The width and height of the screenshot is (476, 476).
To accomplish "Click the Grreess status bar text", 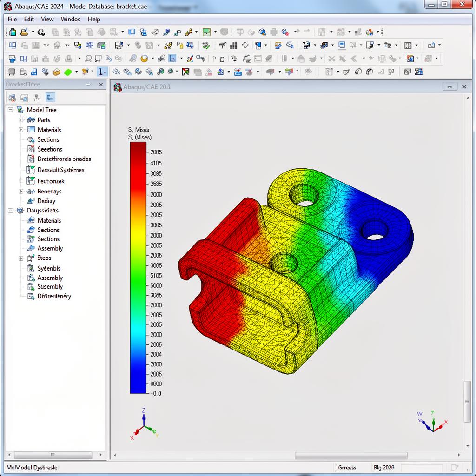I will click(347, 468).
